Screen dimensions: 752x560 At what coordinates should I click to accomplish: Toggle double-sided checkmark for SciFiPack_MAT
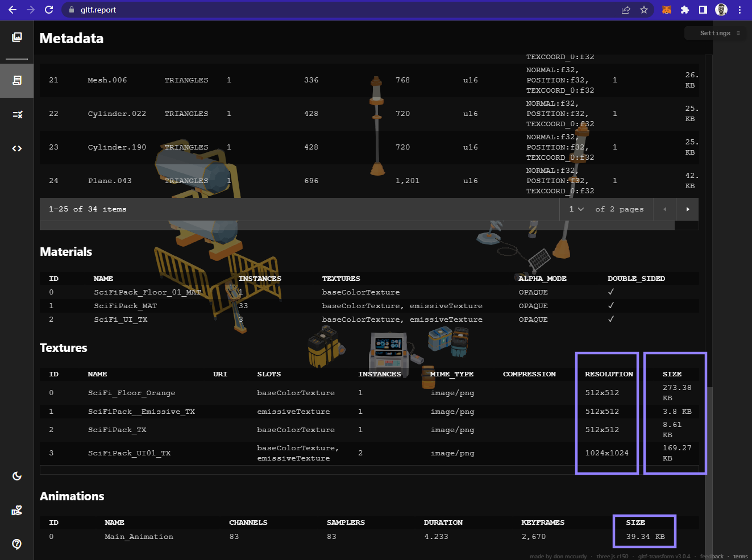pos(611,306)
